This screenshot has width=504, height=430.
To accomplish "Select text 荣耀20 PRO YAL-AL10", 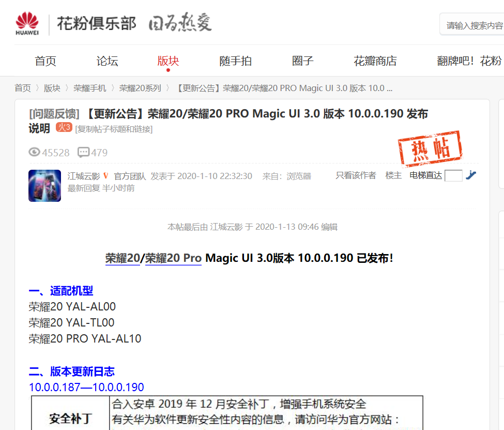I will point(85,339).
